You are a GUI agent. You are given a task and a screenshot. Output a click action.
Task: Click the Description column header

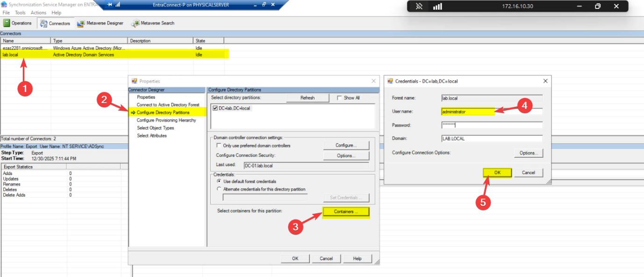pyautogui.click(x=160, y=41)
